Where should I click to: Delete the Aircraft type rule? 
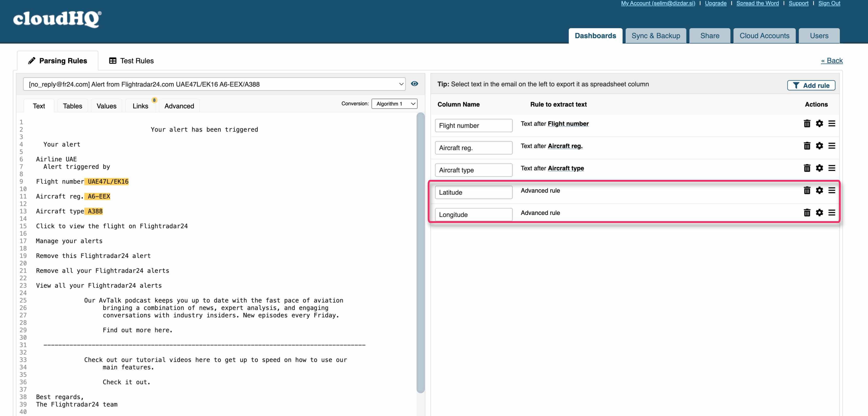coord(807,168)
